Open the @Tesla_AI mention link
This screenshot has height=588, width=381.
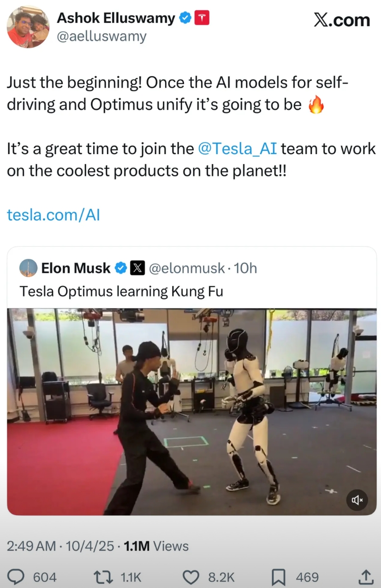tap(237, 149)
